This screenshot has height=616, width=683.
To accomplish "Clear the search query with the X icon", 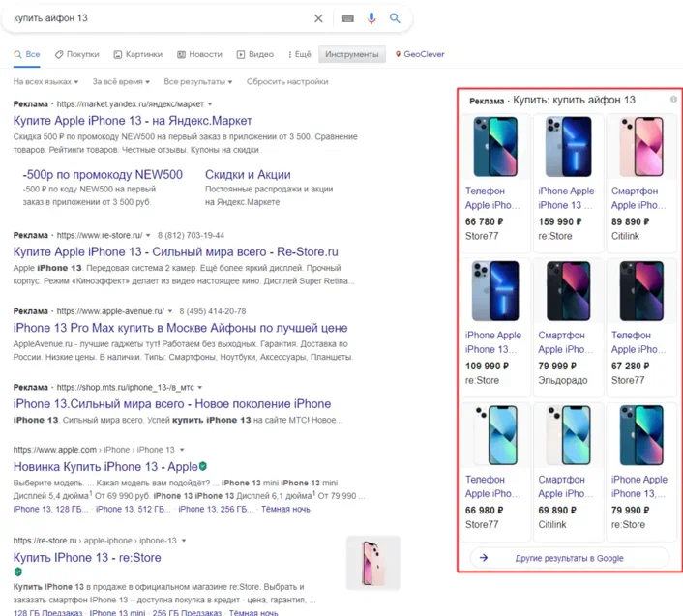I will point(319,18).
